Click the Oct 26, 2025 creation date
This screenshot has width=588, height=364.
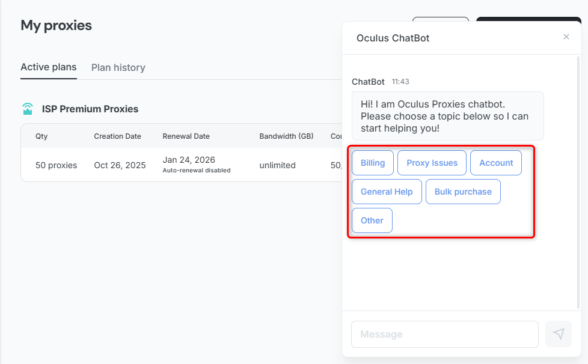(x=120, y=165)
